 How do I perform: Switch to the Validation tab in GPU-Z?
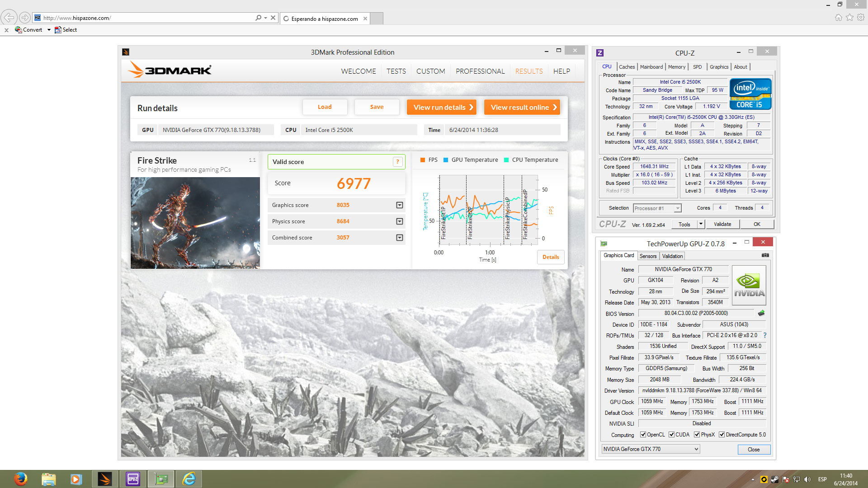(672, 256)
